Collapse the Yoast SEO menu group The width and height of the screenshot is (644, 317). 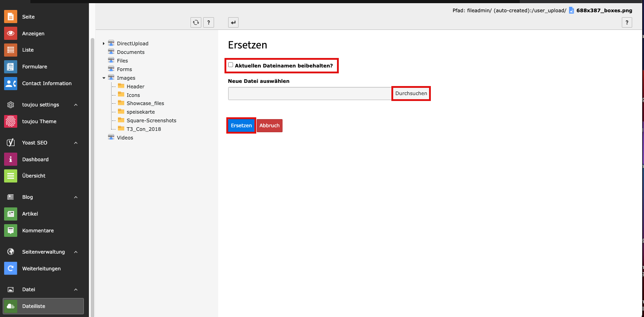(x=76, y=143)
